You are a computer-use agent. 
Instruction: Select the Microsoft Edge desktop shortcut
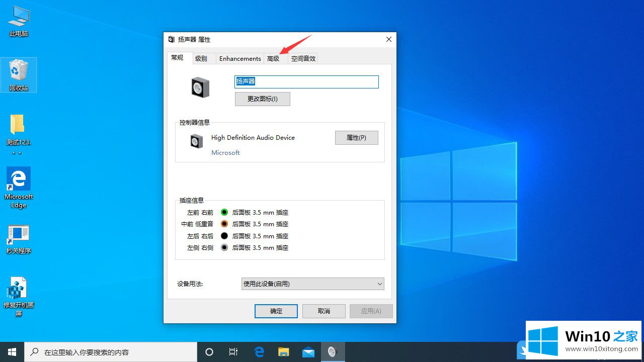pyautogui.click(x=19, y=188)
